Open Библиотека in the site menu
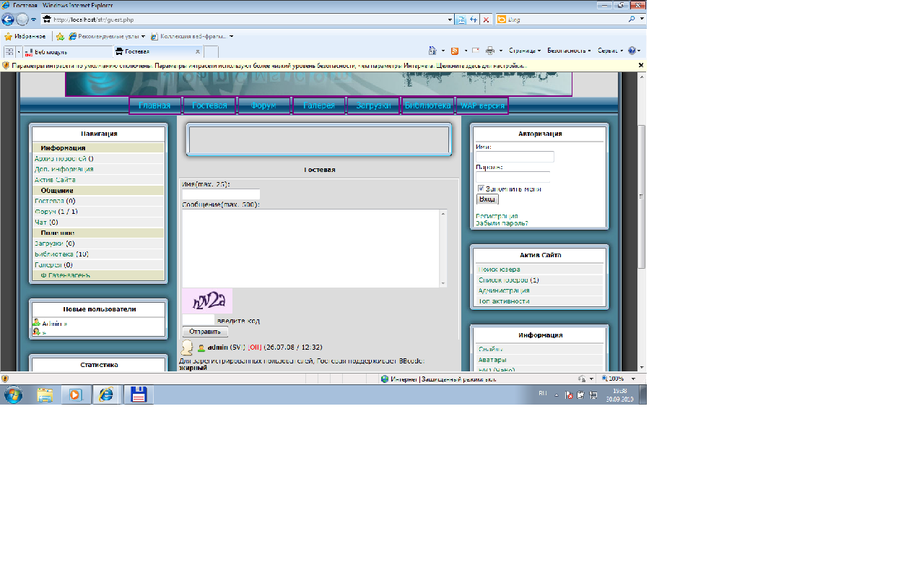The height and width of the screenshot is (578, 924). coord(428,105)
